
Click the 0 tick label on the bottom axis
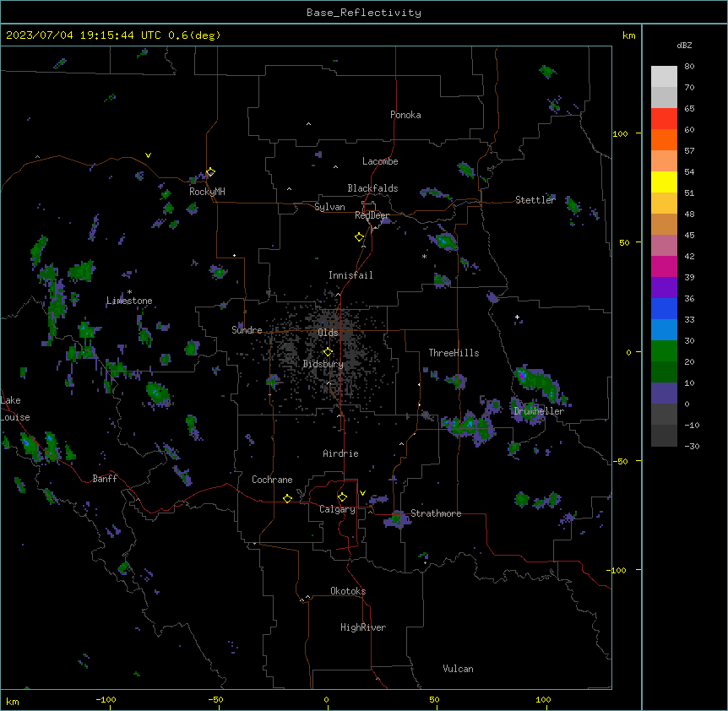(326, 699)
